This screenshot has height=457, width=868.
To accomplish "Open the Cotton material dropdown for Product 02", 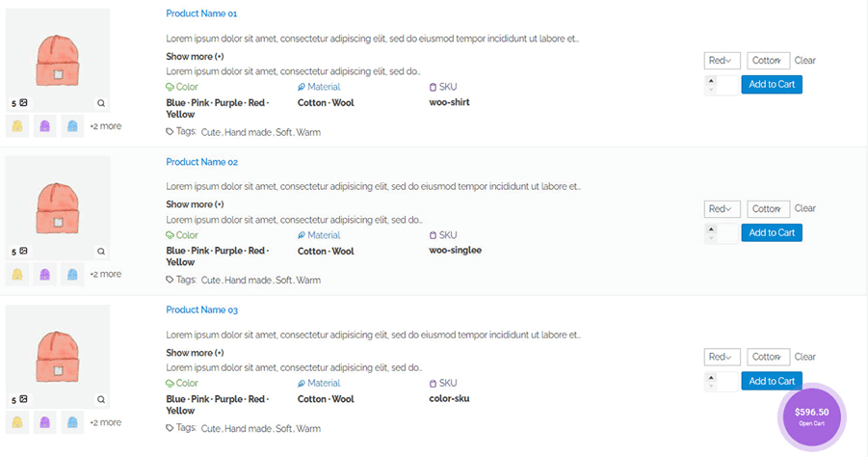I will (x=769, y=209).
